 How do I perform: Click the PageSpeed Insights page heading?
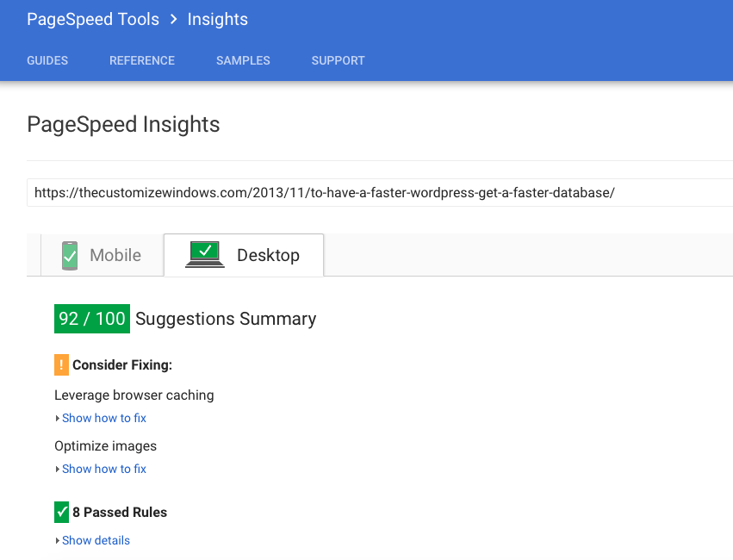pos(123,125)
